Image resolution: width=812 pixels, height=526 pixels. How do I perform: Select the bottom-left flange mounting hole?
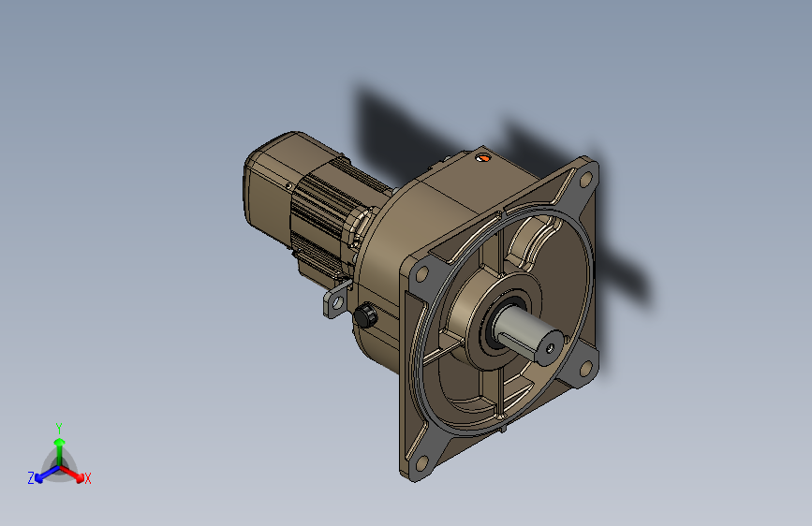(x=421, y=463)
